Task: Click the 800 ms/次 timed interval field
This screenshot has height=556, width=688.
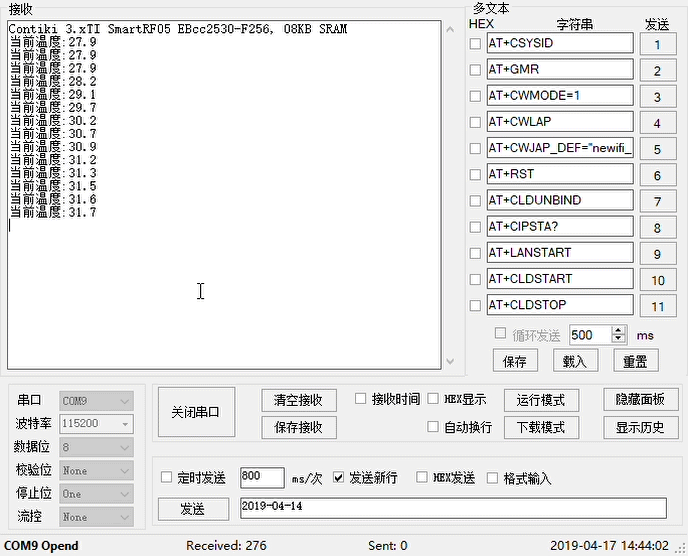Action: coord(262,477)
